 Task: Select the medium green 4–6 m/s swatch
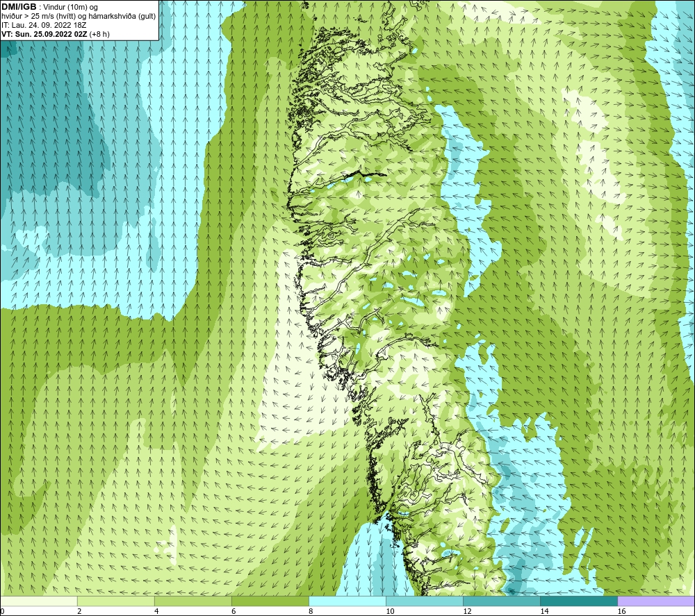(193, 601)
